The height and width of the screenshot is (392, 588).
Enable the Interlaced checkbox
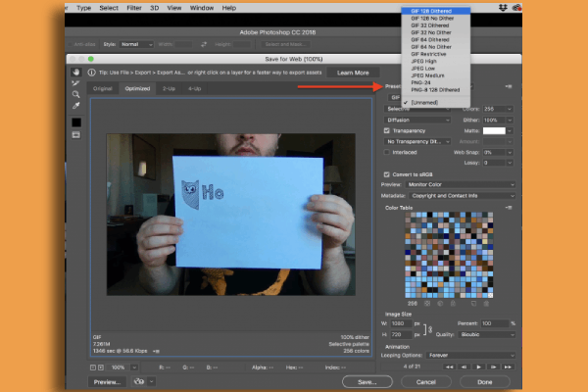(387, 152)
